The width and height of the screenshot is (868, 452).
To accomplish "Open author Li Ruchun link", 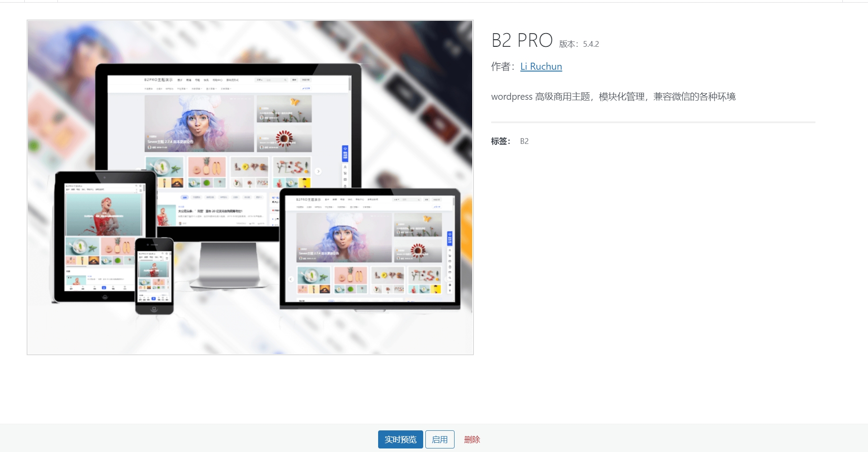I will [541, 66].
